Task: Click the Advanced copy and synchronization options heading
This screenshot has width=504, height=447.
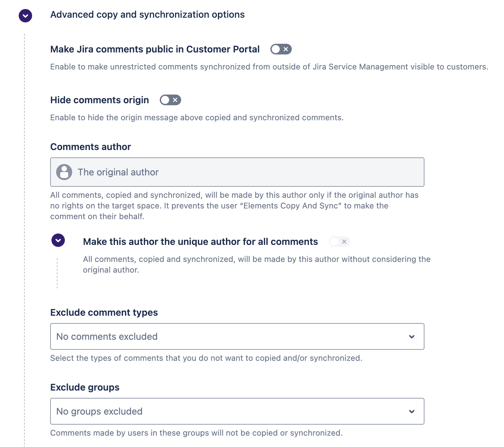Action: click(147, 15)
